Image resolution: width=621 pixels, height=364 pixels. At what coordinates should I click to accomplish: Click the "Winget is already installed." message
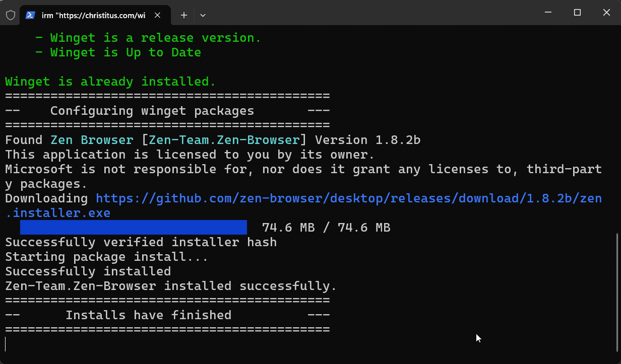[110, 82]
